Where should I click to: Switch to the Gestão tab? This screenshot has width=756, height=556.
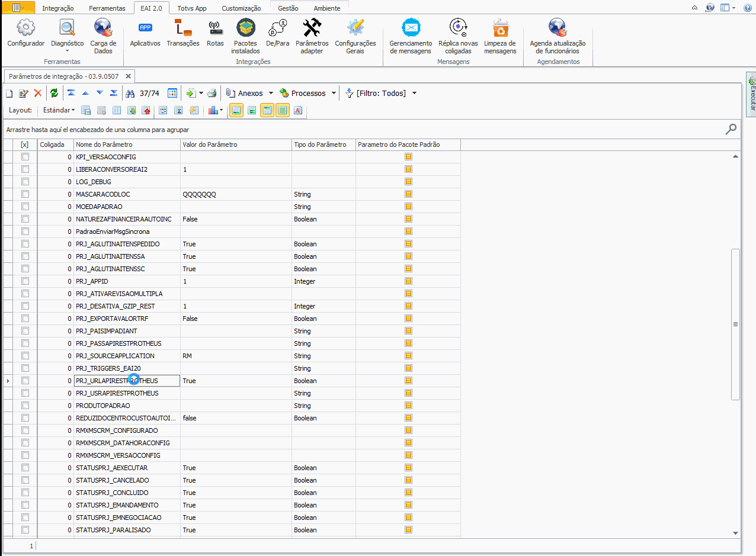288,8
